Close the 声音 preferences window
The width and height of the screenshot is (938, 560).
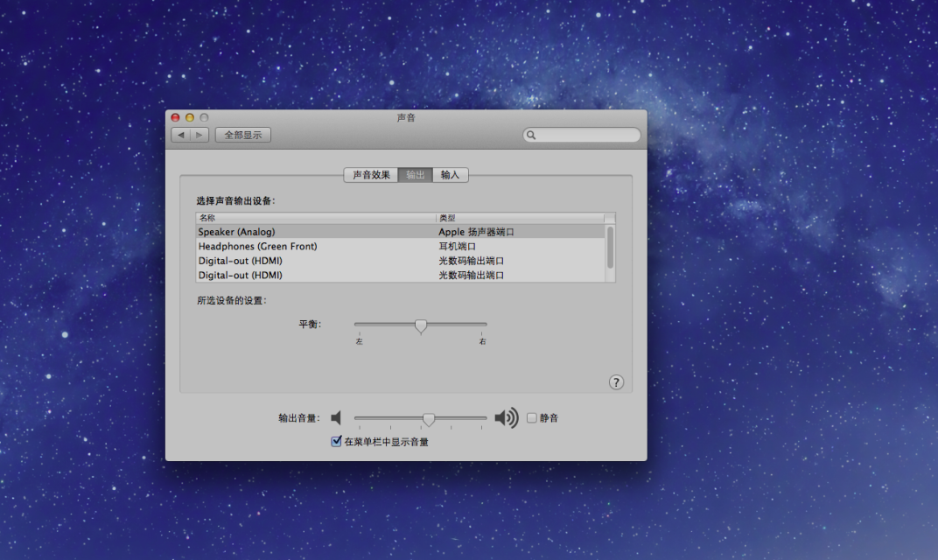pyautogui.click(x=175, y=117)
